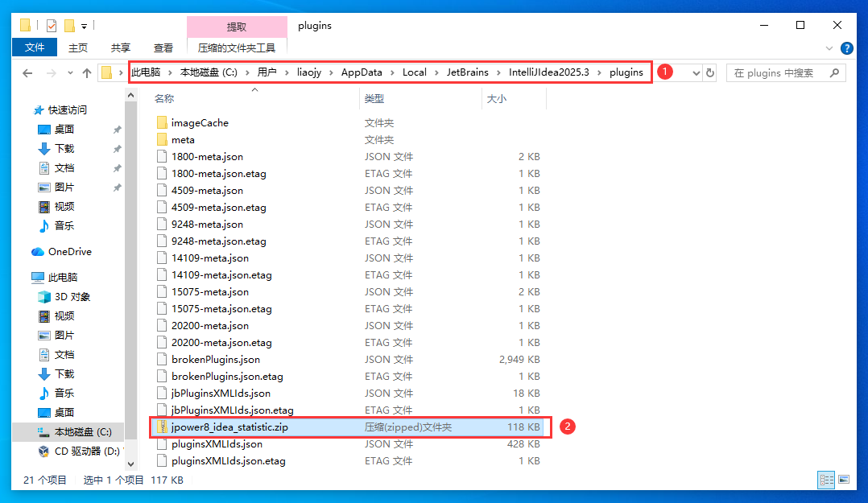This screenshot has width=868, height=503.
Task: Select file brokenPlugins.json
Action: pyautogui.click(x=215, y=360)
